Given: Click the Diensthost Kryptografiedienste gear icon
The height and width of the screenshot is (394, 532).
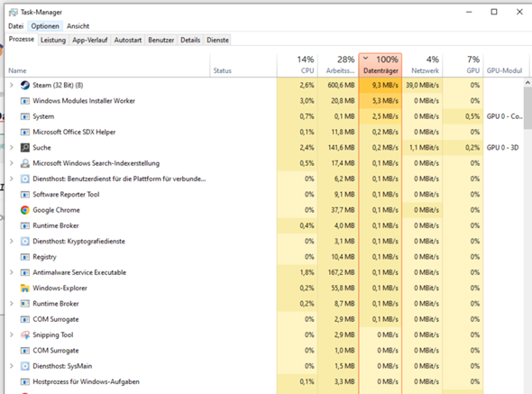Looking at the screenshot, I should [x=24, y=242].
